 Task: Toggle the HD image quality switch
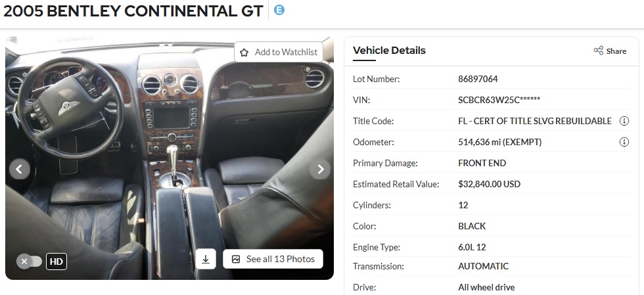pos(29,261)
